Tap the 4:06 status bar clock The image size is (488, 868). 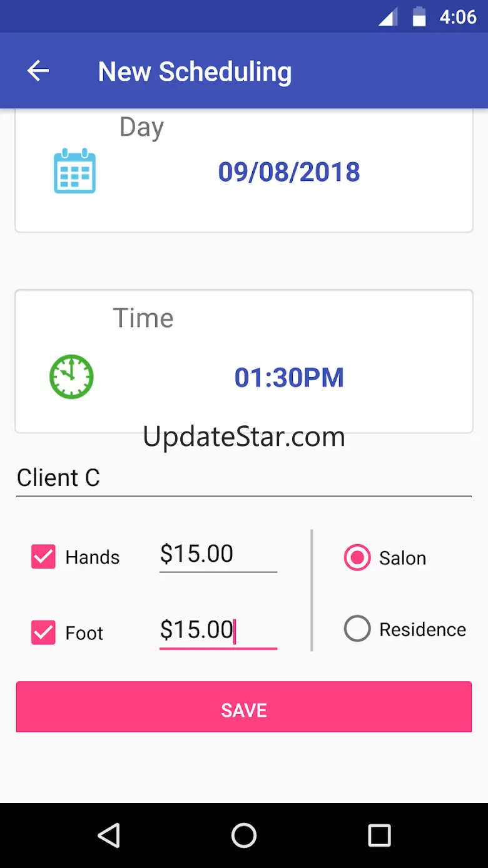(457, 17)
